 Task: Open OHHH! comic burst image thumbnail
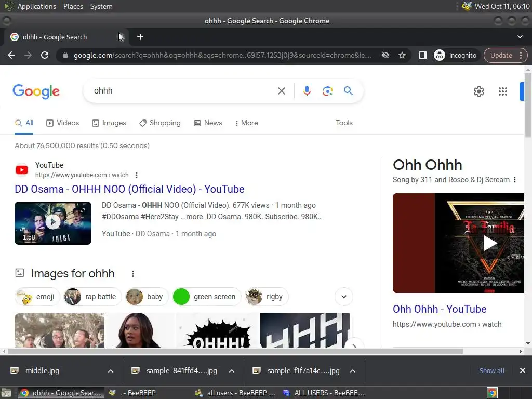tap(218, 330)
